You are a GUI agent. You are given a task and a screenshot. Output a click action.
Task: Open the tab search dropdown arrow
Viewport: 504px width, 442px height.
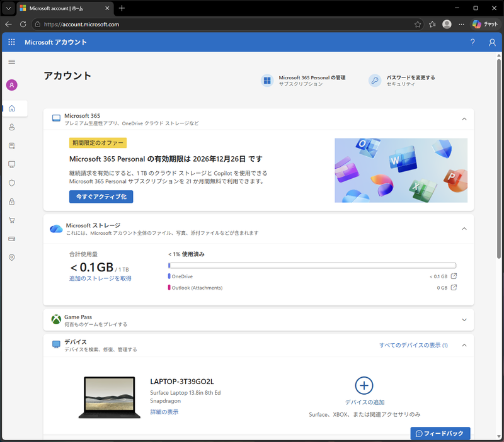(8, 8)
